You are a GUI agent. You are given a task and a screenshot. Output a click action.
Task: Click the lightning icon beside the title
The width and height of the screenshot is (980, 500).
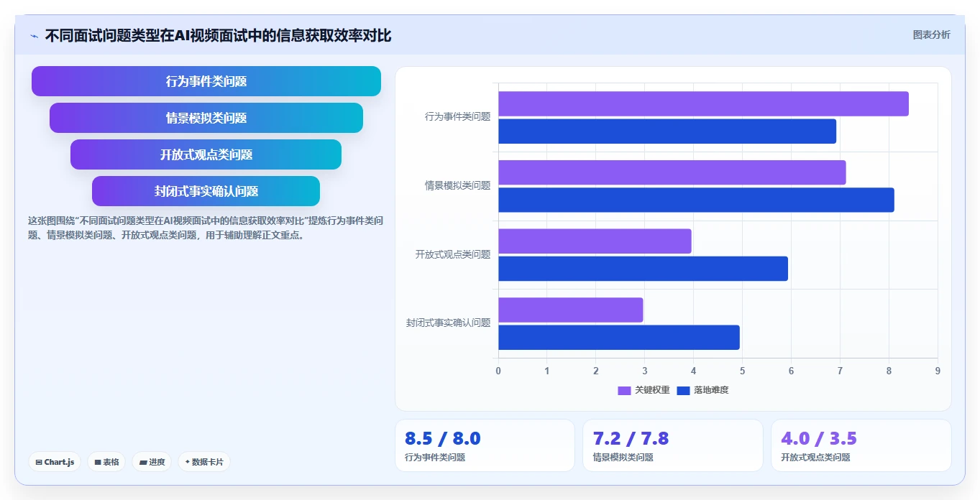pos(35,36)
